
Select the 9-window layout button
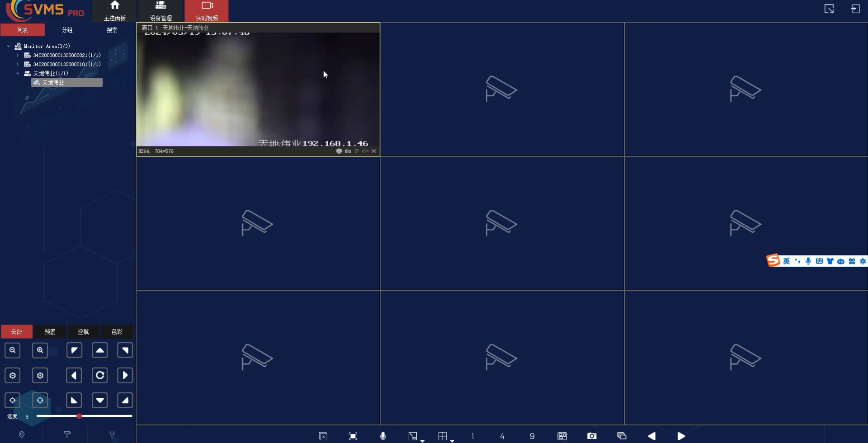[x=532, y=436]
